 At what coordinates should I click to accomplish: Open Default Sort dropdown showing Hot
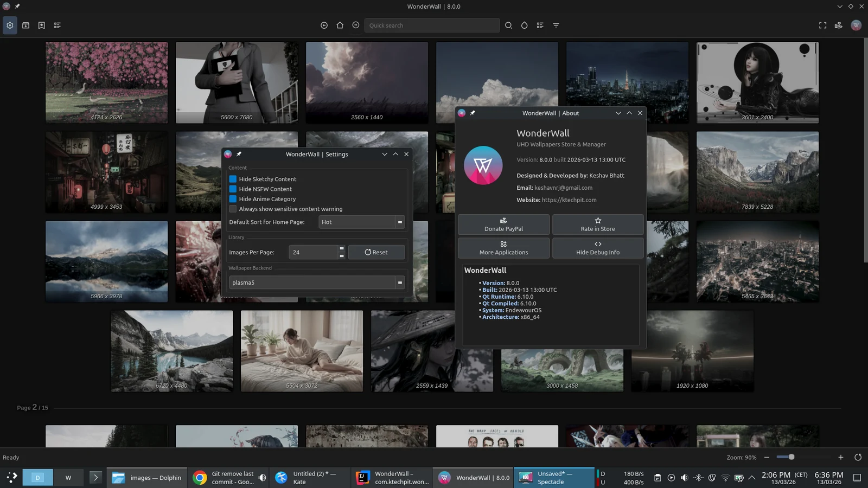[361, 222]
